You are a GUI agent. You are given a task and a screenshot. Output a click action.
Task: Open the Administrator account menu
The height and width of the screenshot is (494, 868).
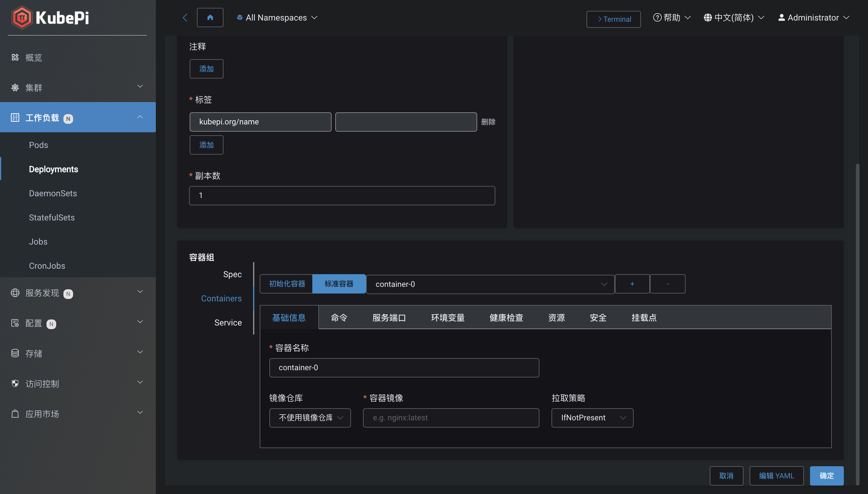click(x=814, y=17)
